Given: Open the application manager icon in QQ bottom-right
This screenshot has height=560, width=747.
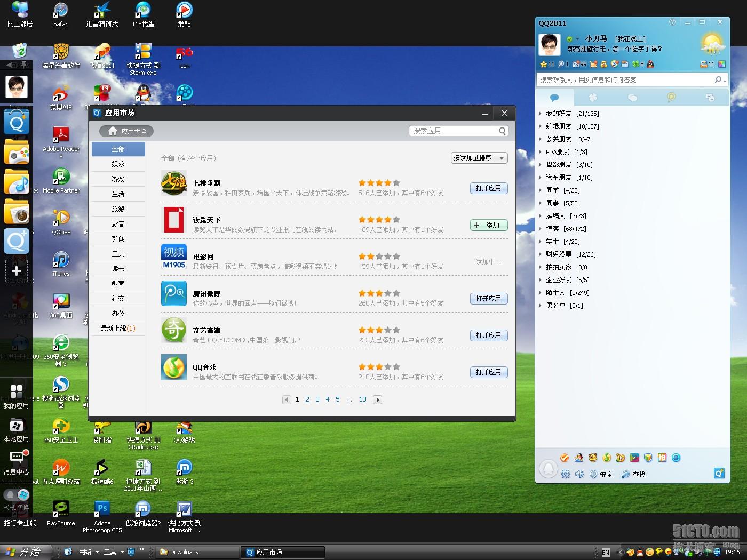Looking at the screenshot, I should click(719, 473).
